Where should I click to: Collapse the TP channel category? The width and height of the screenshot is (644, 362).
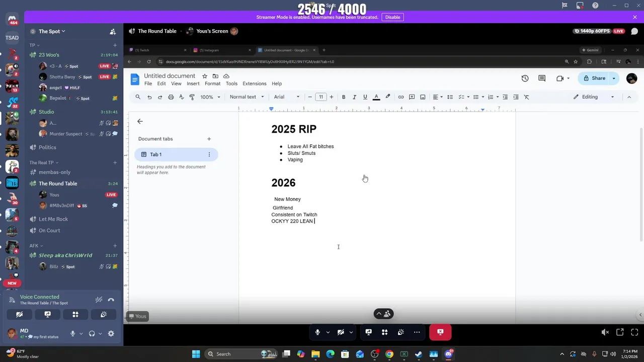pos(34,45)
